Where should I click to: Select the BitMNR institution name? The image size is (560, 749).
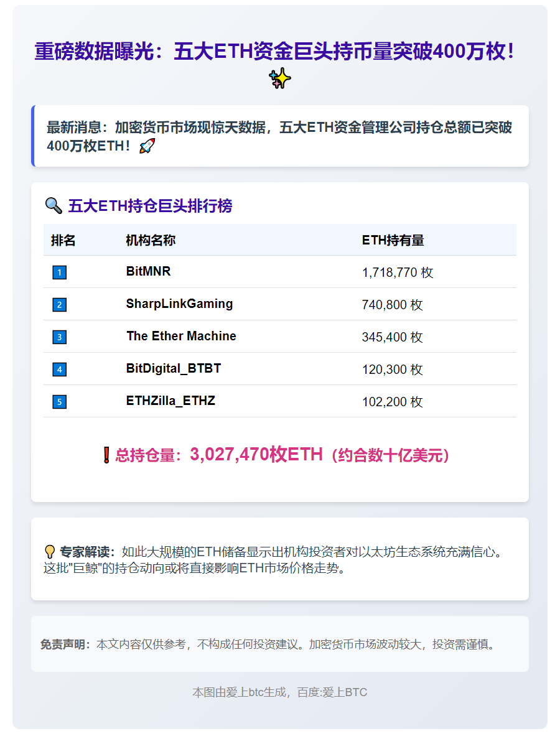pyautogui.click(x=148, y=271)
